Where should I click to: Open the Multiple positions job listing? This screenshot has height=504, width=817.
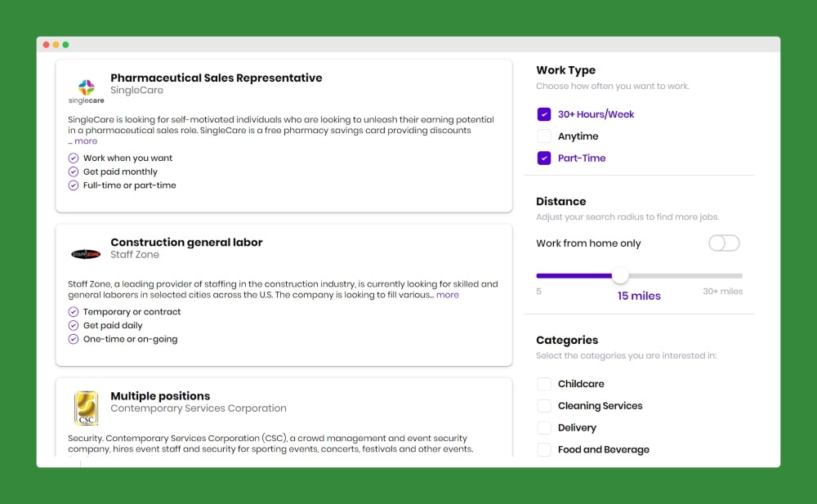160,396
